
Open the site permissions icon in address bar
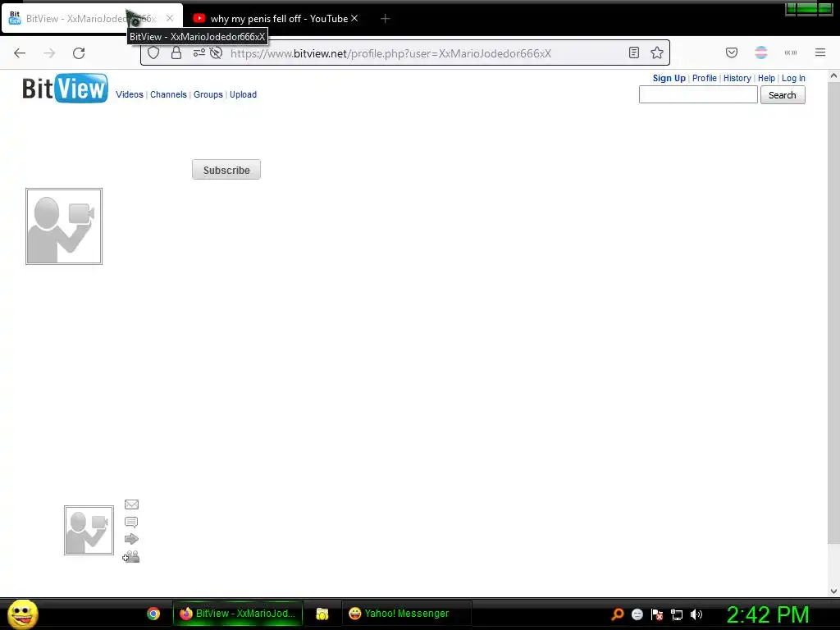pyautogui.click(x=199, y=53)
